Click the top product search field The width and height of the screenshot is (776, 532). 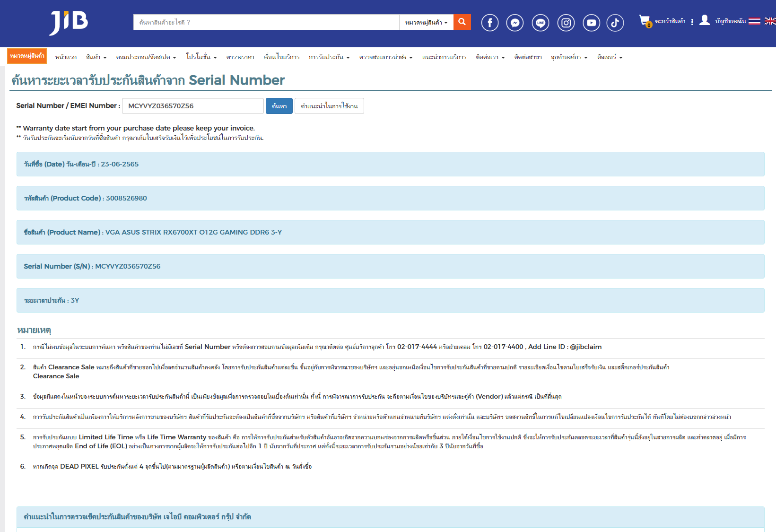266,22
